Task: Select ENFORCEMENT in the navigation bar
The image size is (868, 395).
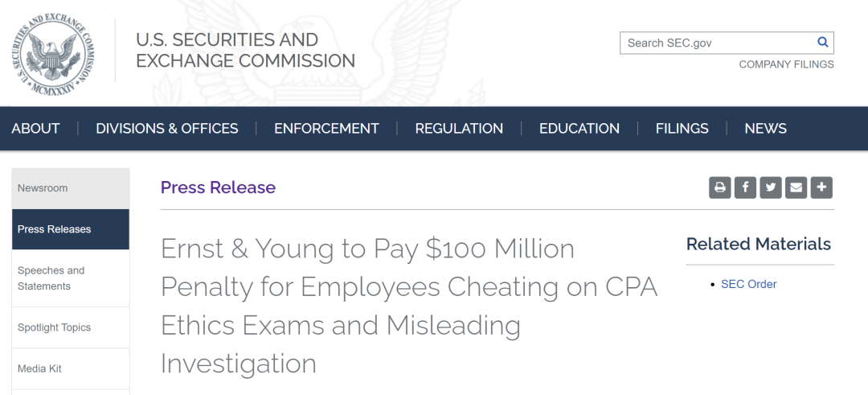Action: tap(326, 129)
